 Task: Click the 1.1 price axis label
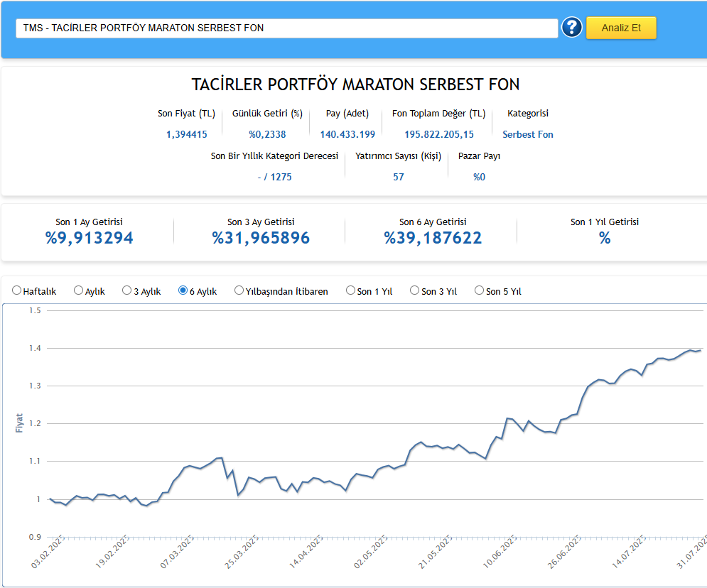coord(35,461)
